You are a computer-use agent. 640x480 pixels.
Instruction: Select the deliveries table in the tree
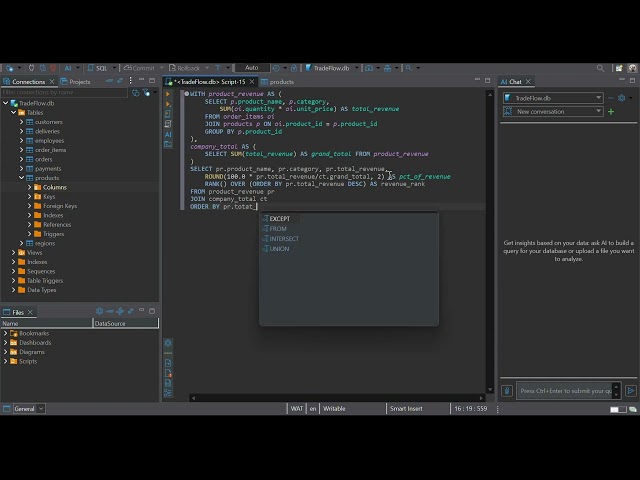click(47, 131)
